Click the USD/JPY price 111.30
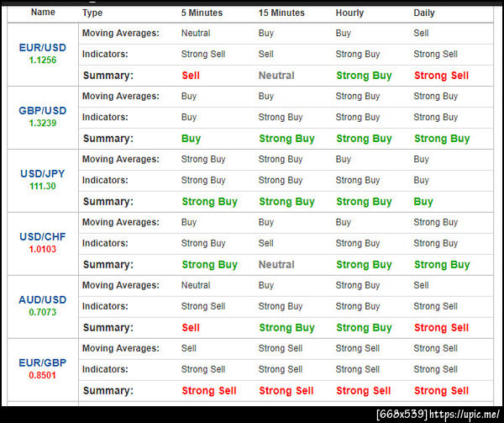Viewport: 504px width, 423px height. [43, 186]
